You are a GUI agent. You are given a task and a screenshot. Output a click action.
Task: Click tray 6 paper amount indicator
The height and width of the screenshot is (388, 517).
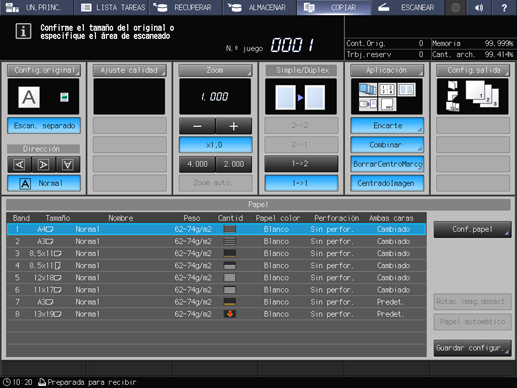point(230,290)
